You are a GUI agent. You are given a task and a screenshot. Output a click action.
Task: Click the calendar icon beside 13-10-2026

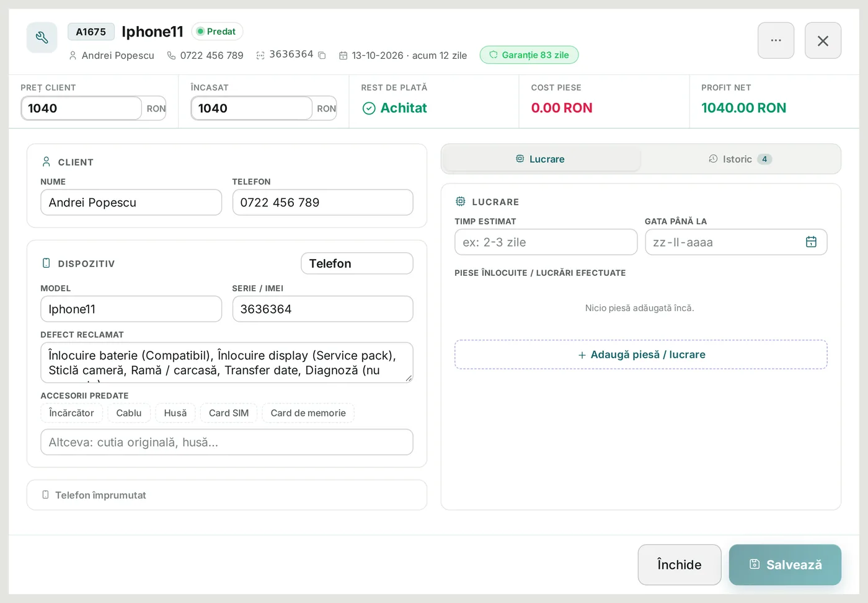343,55
